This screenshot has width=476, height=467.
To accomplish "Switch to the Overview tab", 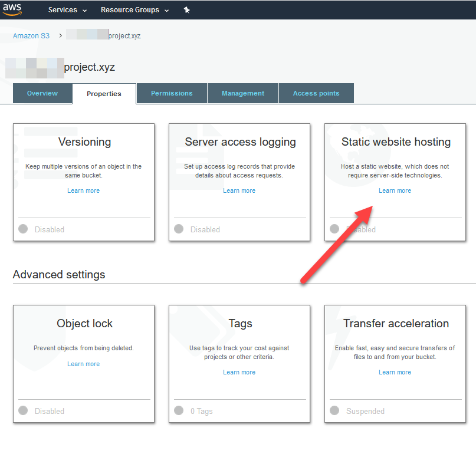I will coord(42,93).
